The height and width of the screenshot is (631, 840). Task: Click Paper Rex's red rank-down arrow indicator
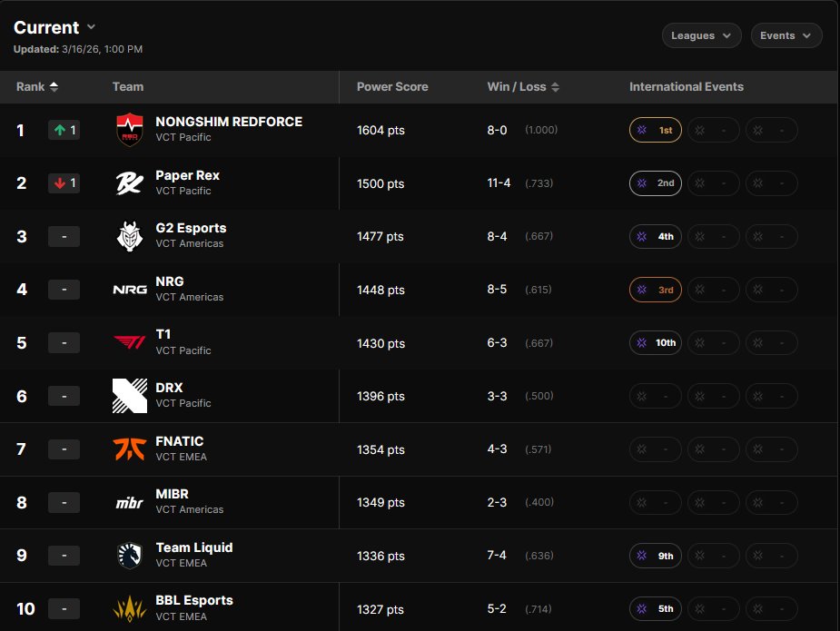(x=64, y=183)
